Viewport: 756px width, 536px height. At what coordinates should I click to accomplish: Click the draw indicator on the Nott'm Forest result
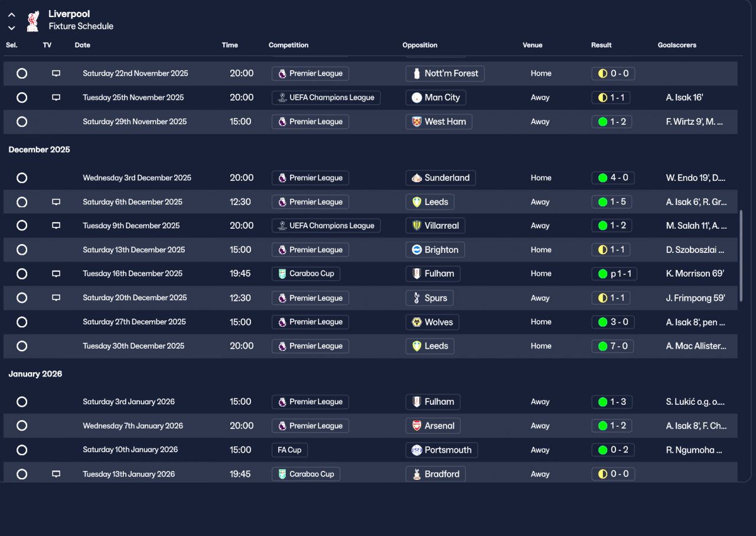(602, 73)
